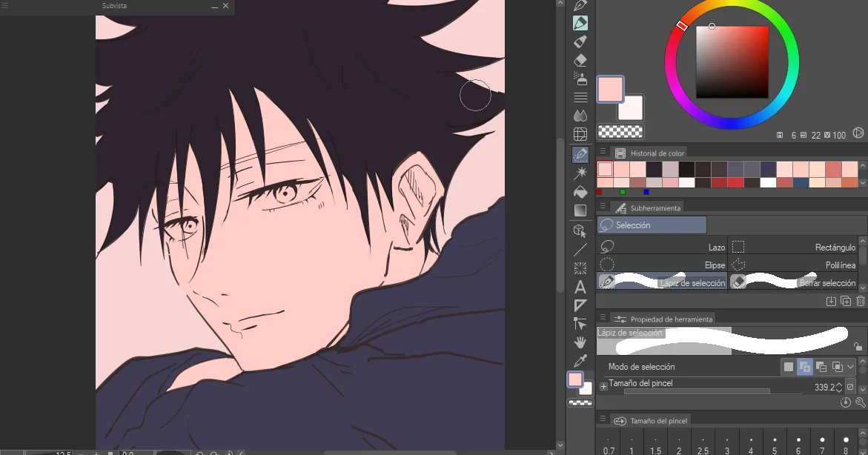Set selection mode to New selection
868x455 pixels.
pos(788,366)
